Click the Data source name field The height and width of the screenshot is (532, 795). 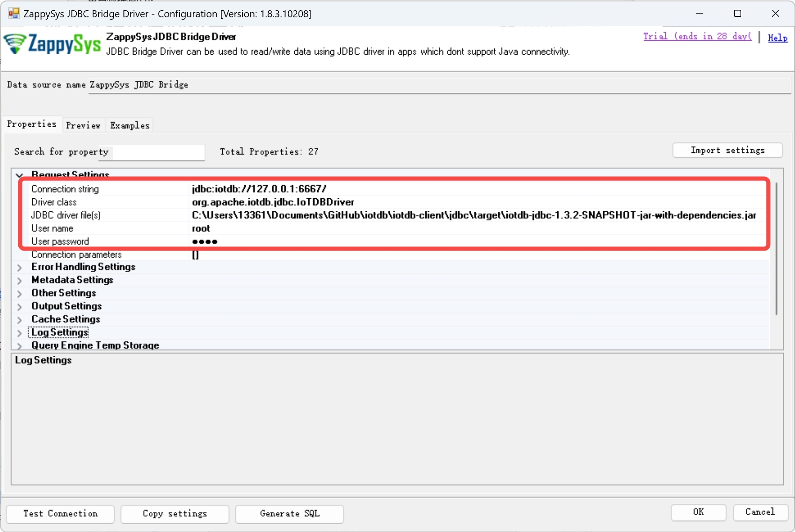(439, 85)
